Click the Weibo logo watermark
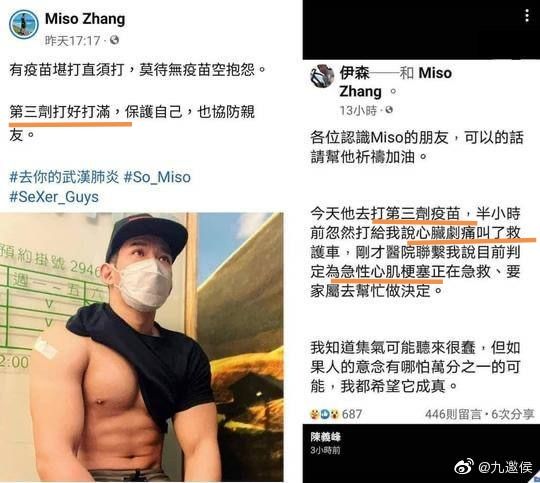 click(464, 467)
